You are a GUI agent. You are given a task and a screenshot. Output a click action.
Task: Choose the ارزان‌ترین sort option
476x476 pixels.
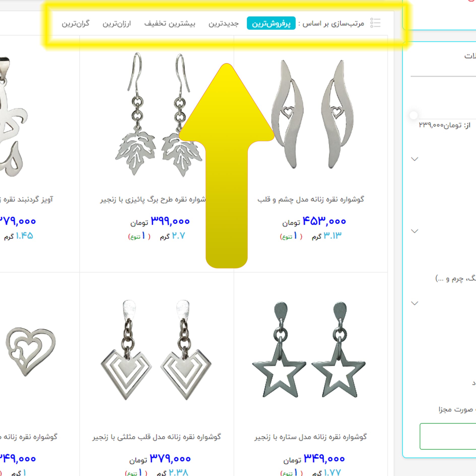coord(117,23)
